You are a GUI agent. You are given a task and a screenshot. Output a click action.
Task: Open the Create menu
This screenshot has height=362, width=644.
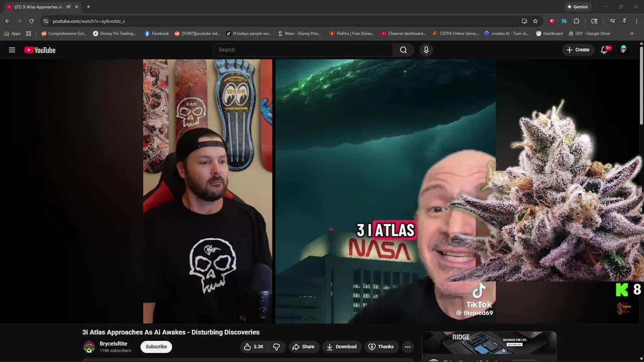pyautogui.click(x=578, y=50)
